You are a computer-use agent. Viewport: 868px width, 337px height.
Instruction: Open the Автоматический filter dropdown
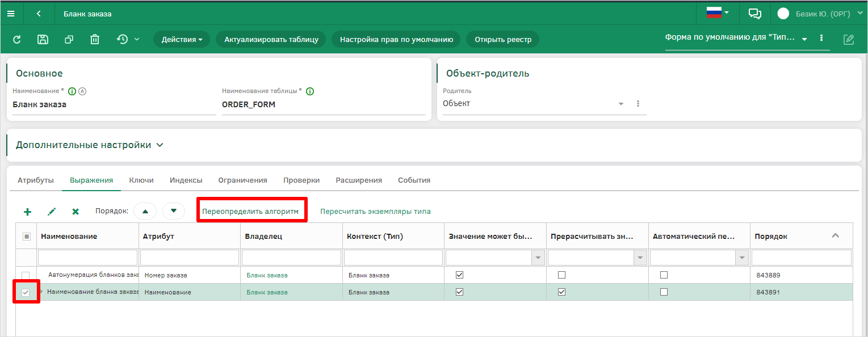[742, 258]
